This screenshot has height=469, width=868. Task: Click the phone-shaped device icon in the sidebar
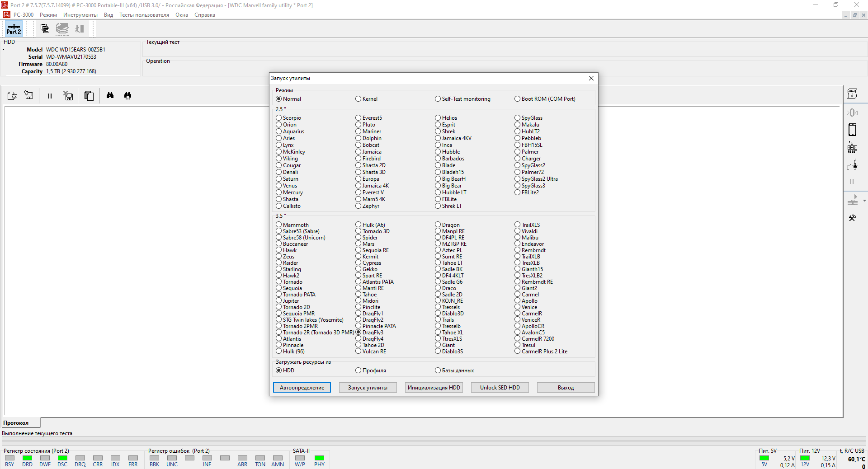(852, 130)
